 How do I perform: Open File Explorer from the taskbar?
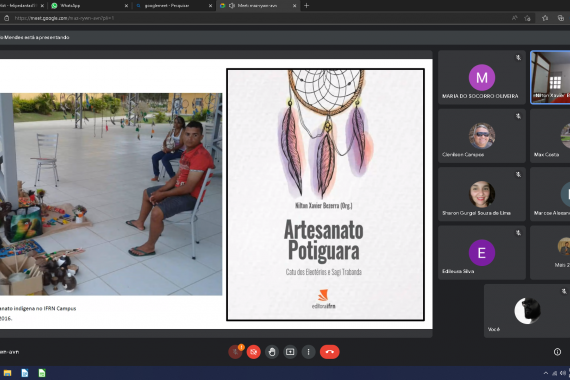point(7,373)
